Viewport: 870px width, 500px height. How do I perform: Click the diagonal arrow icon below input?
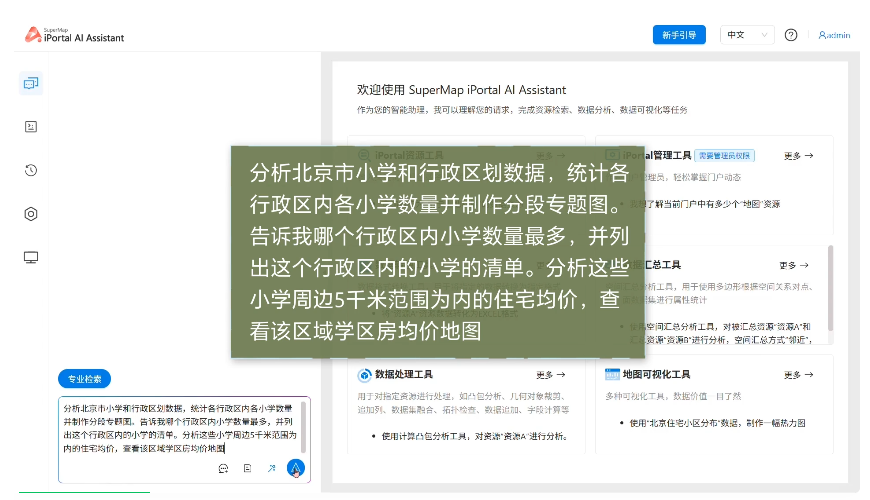[x=270, y=468]
